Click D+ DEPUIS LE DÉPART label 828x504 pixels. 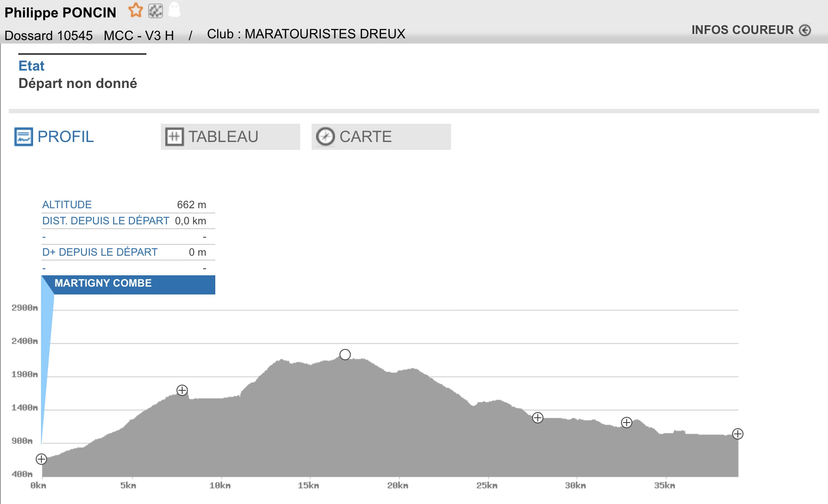tap(100, 252)
